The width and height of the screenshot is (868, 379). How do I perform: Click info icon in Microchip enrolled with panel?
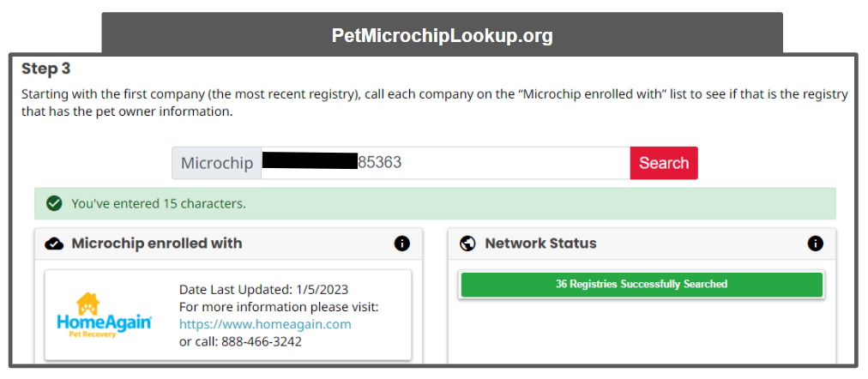coord(401,244)
